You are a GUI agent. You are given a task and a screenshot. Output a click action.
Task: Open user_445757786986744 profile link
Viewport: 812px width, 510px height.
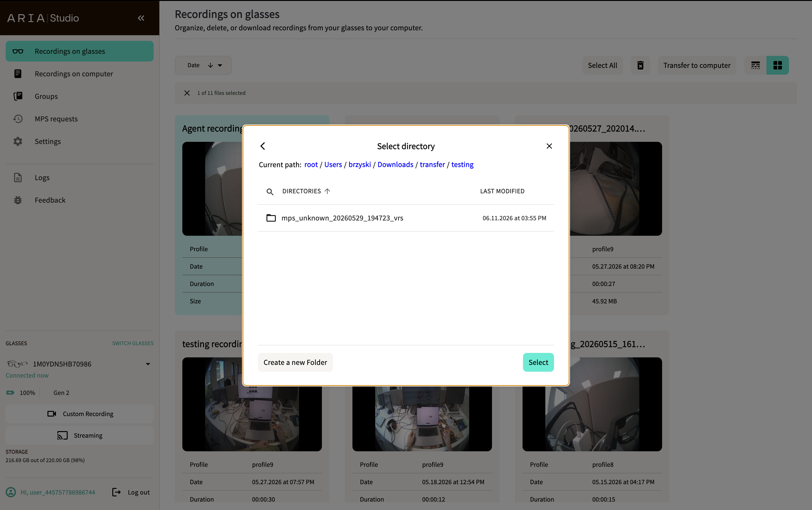pos(58,492)
